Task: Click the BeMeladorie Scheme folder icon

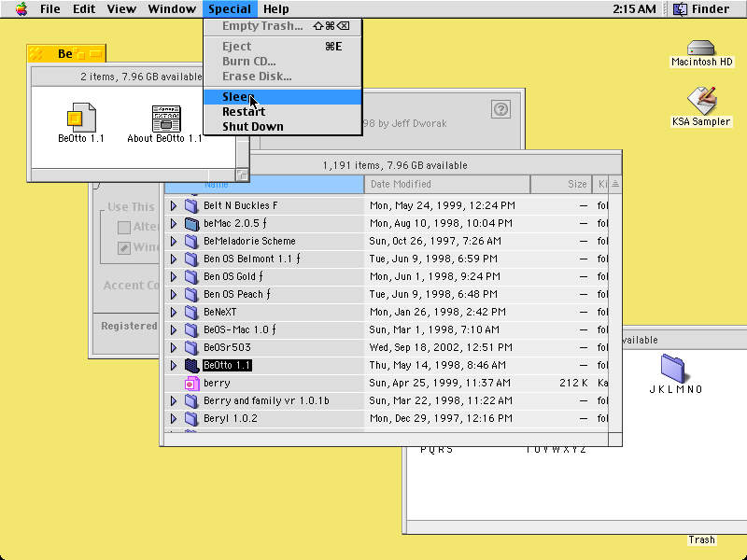Action: (x=191, y=241)
